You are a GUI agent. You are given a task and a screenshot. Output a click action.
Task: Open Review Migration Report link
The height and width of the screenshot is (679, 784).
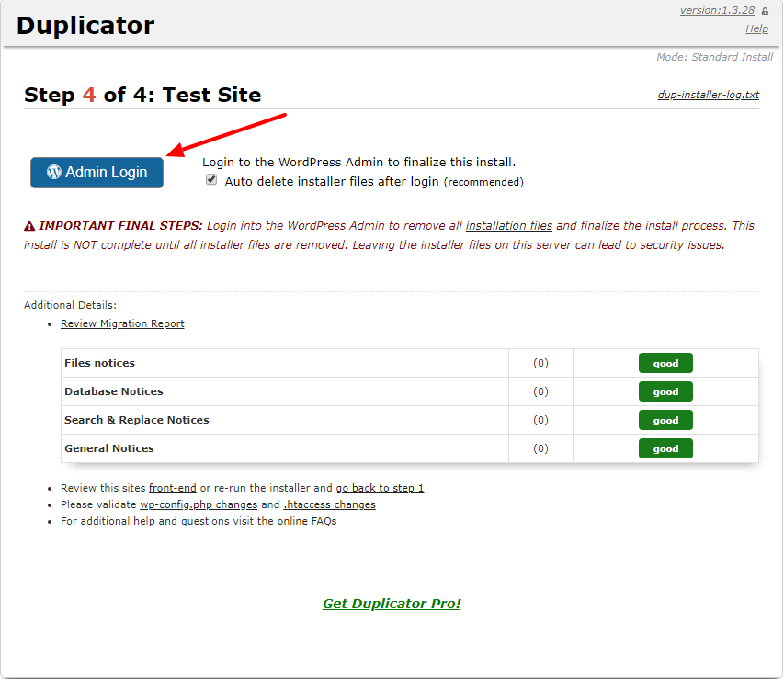[x=122, y=323]
